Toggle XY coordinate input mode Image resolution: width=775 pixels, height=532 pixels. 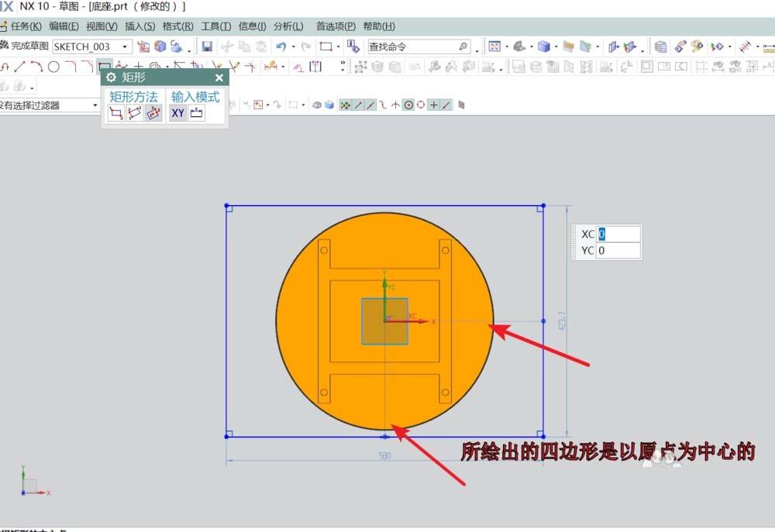tap(179, 113)
